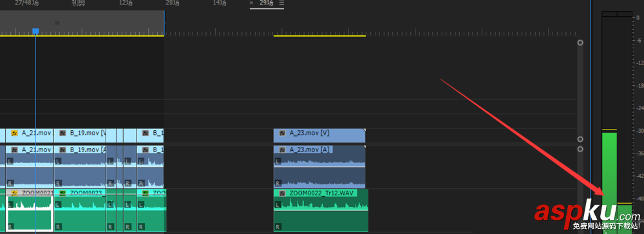The height and width of the screenshot is (234, 644).
Task: Close the 29场 sequence tab
Action: pos(251,3)
